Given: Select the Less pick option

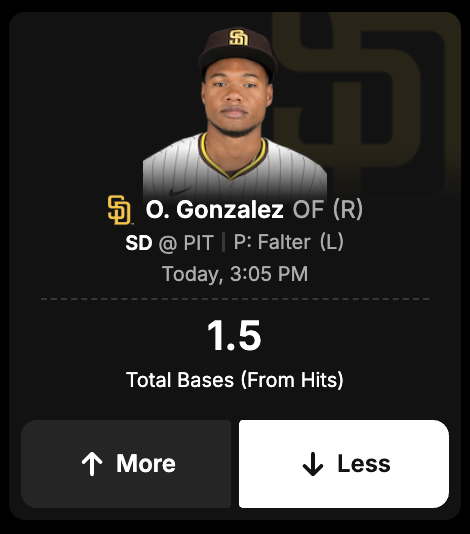Looking at the screenshot, I should point(344,464).
